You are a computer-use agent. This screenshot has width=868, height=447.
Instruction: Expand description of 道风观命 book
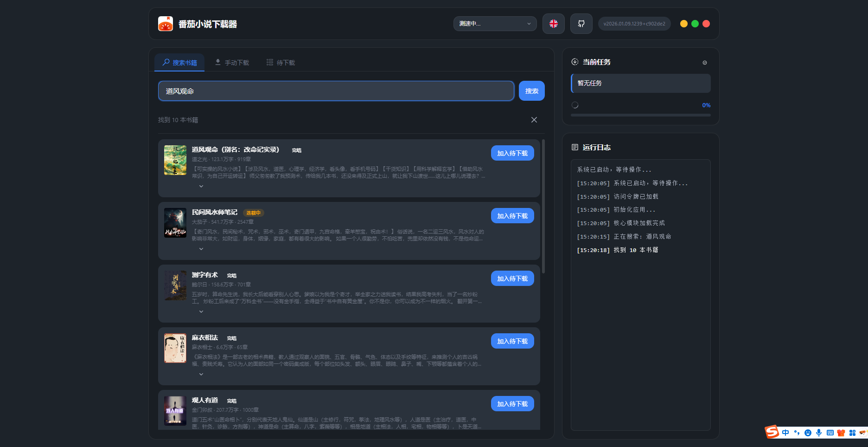coord(201,186)
